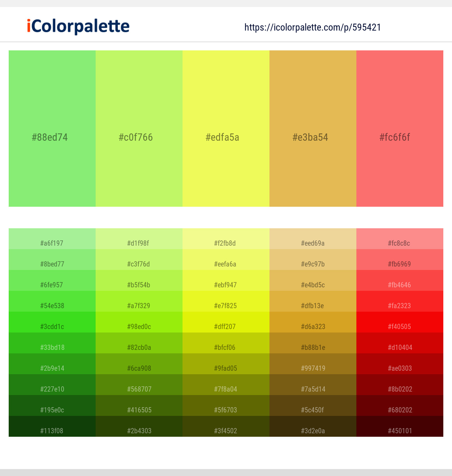The width and height of the screenshot is (452, 476).
Task: Click the iColorpalette logo
Action: [x=78, y=26]
